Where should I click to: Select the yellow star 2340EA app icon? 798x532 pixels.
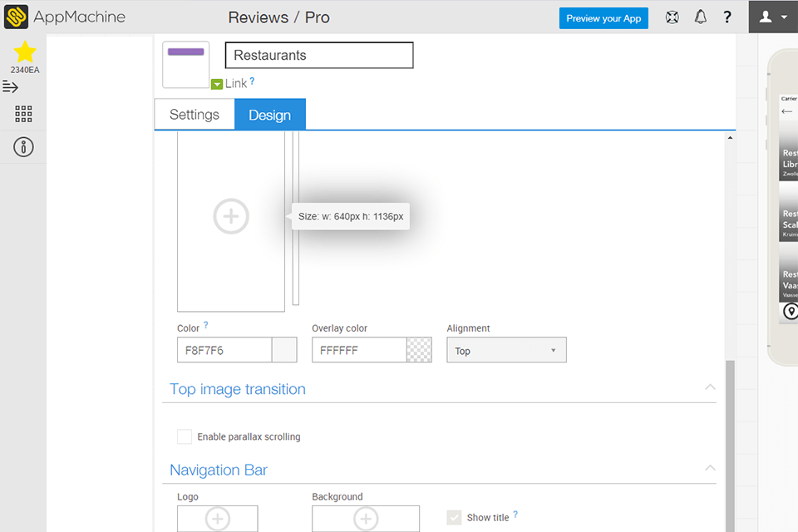[x=24, y=52]
